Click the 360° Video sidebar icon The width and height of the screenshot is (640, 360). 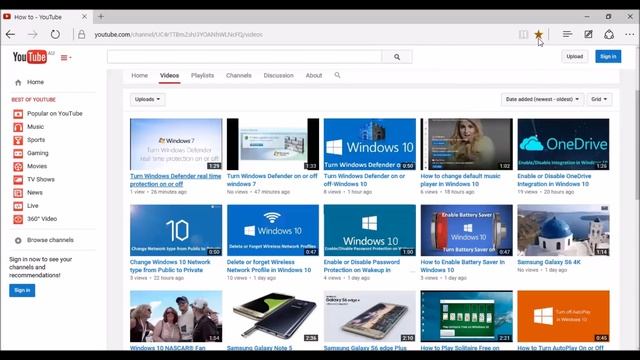[18, 219]
